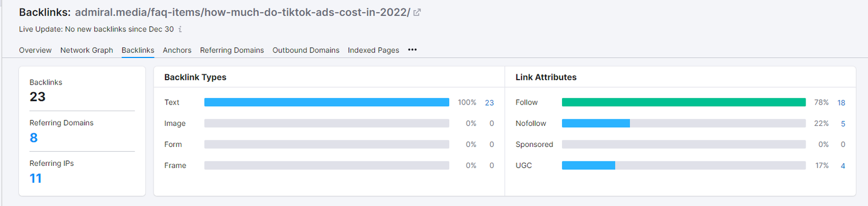868x206 pixels.
Task: Go to the Anchors tab
Action: click(177, 50)
